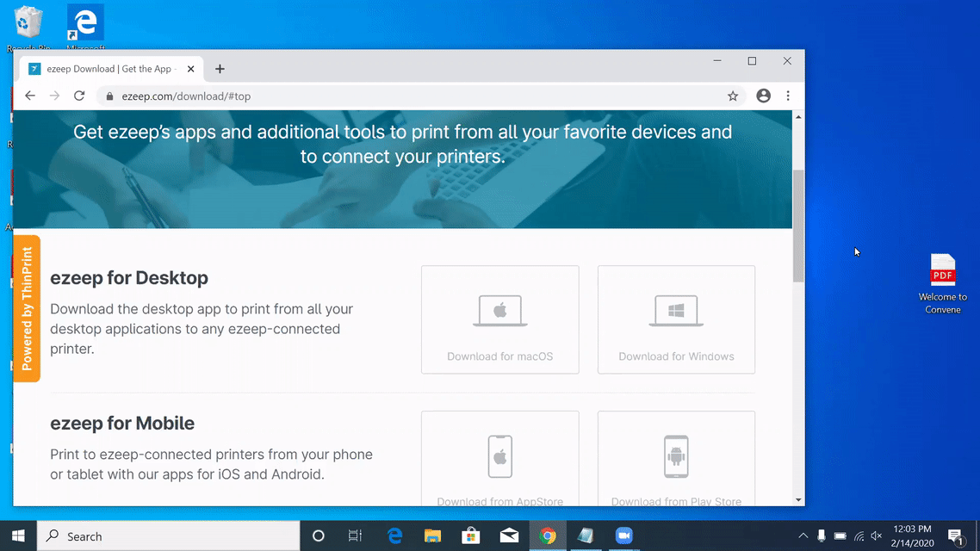980x551 pixels.
Task: Open the Powered by ThinPrint side tab
Action: click(x=27, y=308)
